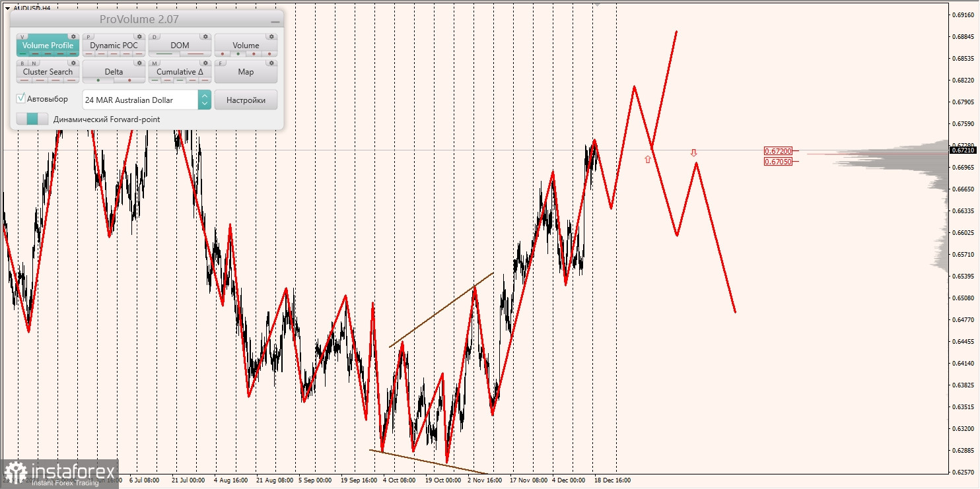Open Cluster Search gear settings
Screen dimensions: 980x489
click(x=73, y=63)
